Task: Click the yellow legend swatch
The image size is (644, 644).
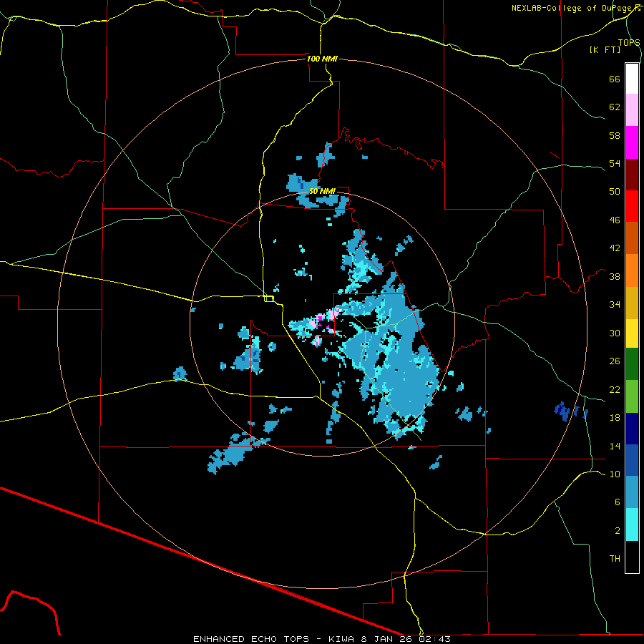Action: [632, 333]
